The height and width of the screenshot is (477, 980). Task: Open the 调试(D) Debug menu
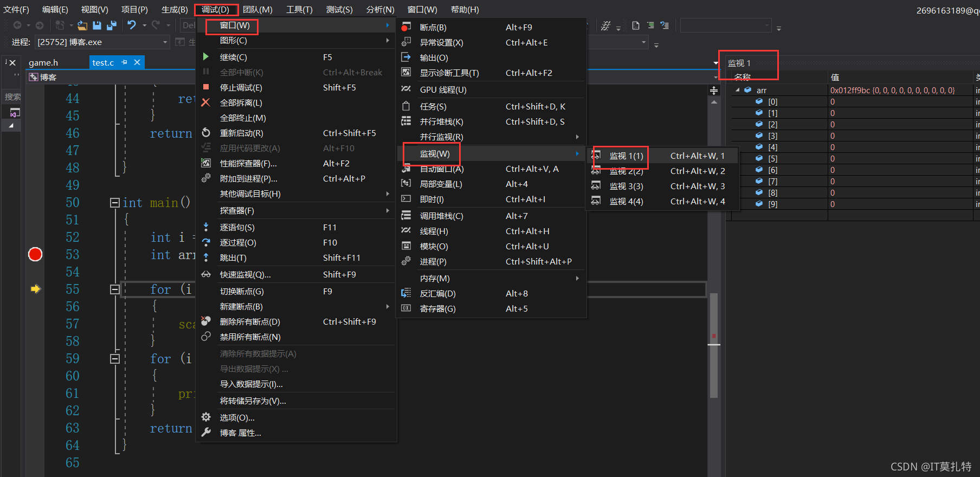[x=216, y=10]
